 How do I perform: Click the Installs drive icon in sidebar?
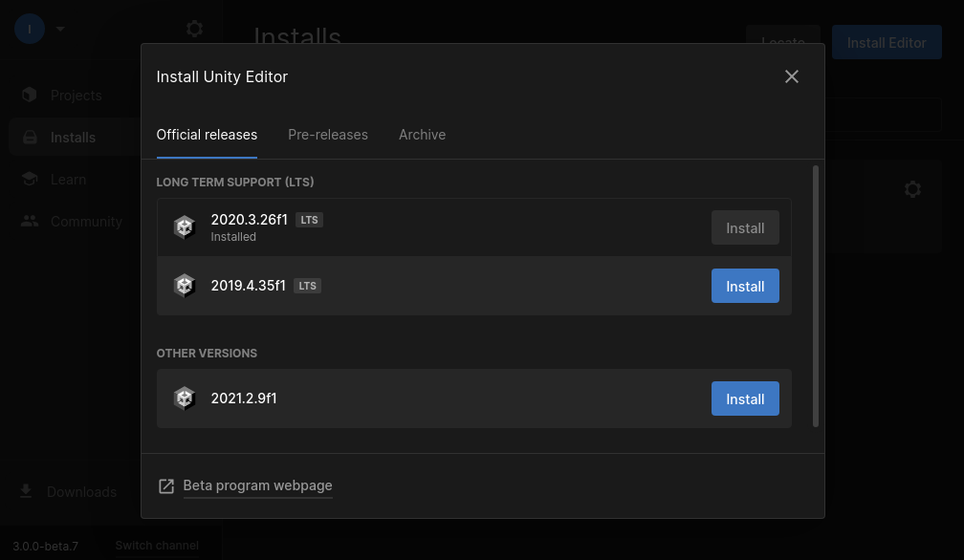30,137
